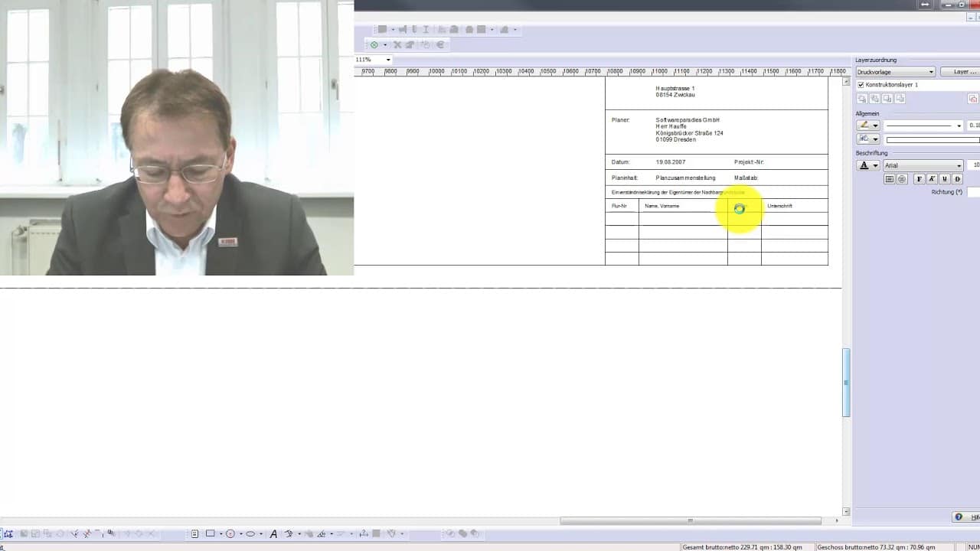Viewport: 980px width, 551px height.
Task: Click the font size field showing 10
Action: pyautogui.click(x=974, y=165)
